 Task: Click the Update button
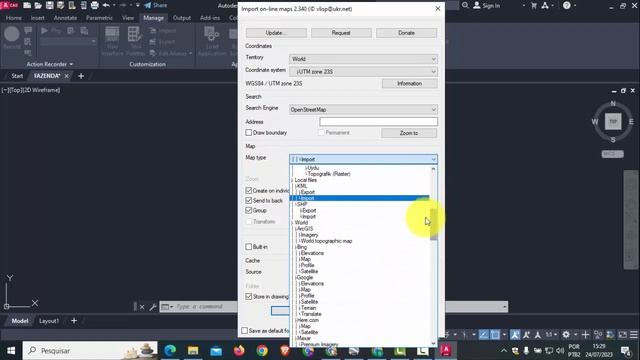pos(276,33)
